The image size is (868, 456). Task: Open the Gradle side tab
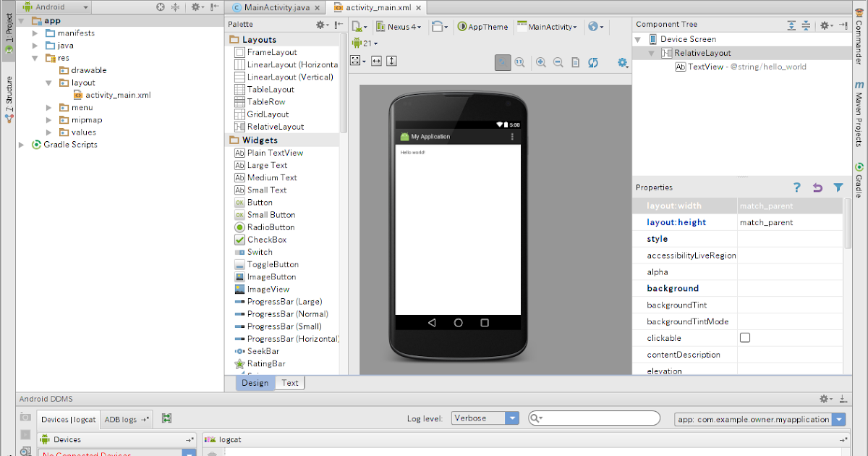tap(859, 180)
